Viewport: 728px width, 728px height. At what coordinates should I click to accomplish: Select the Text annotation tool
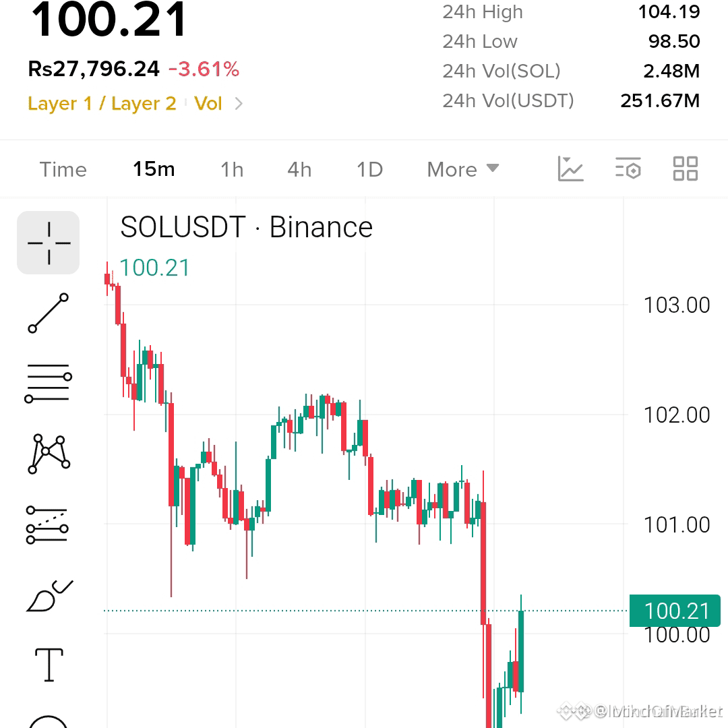click(49, 665)
